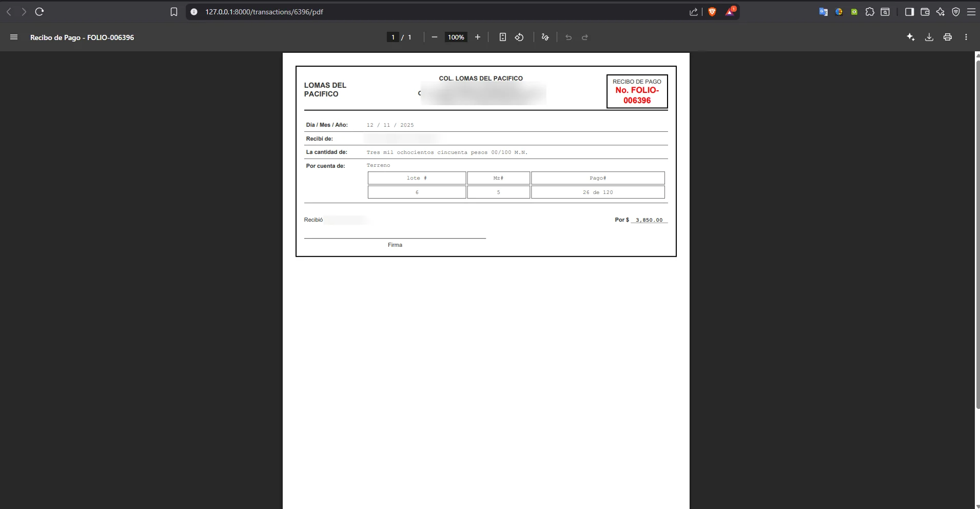Screen dimensions: 980x509
Task: Activate the PDF draw annotation tool
Action: (x=545, y=37)
